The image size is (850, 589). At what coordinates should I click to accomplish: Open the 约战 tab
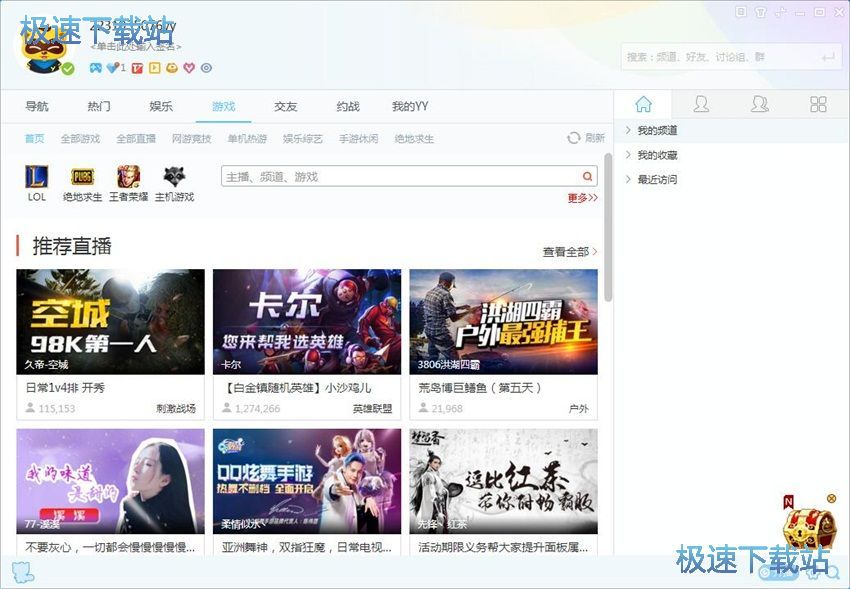coord(347,106)
